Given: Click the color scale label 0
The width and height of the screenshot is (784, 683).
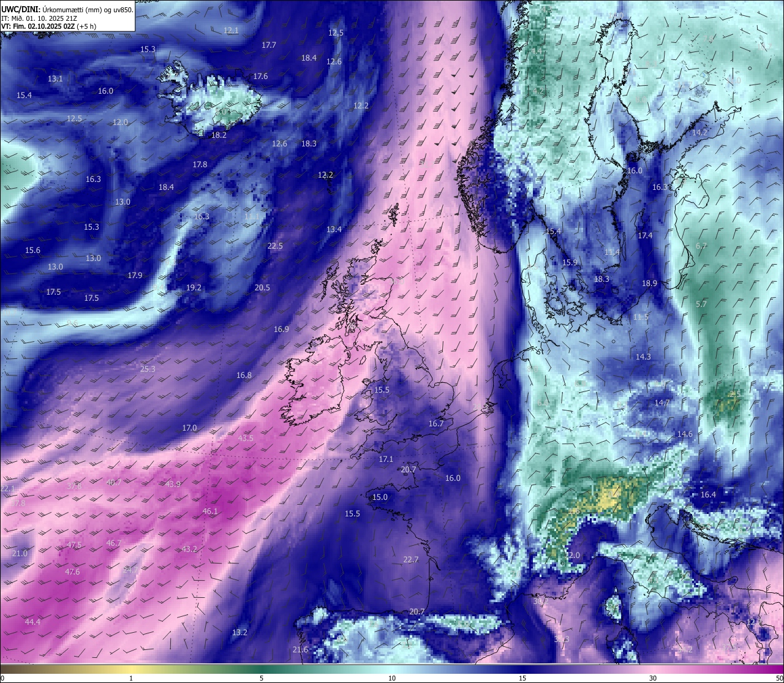Looking at the screenshot, I should pos(2,678).
